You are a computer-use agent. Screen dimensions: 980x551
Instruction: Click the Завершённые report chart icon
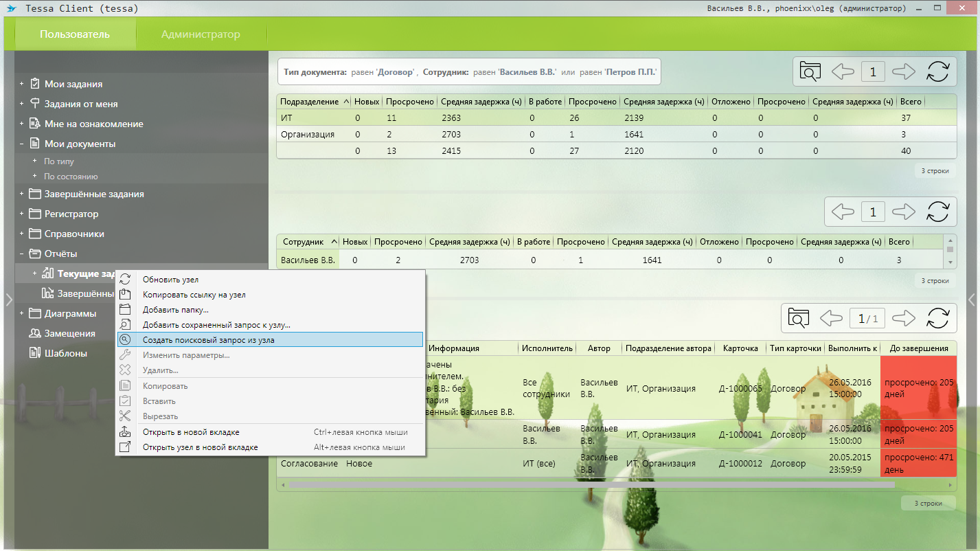pos(48,293)
